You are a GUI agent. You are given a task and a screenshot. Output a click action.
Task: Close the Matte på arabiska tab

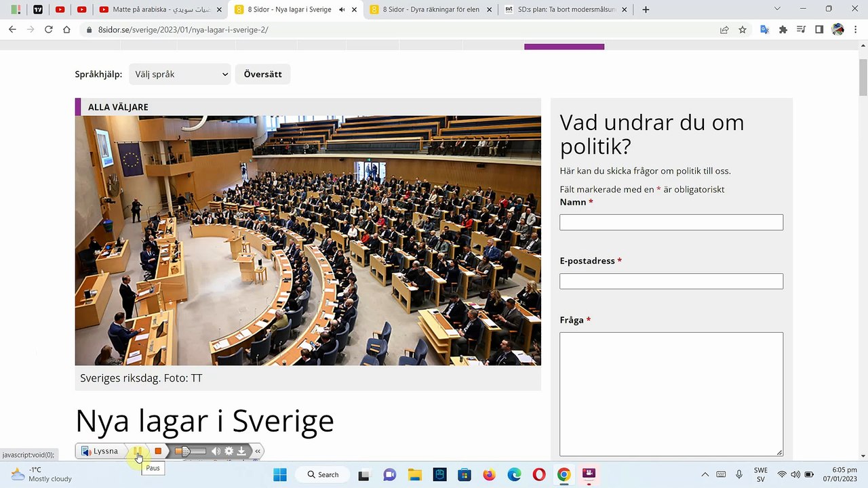point(219,9)
